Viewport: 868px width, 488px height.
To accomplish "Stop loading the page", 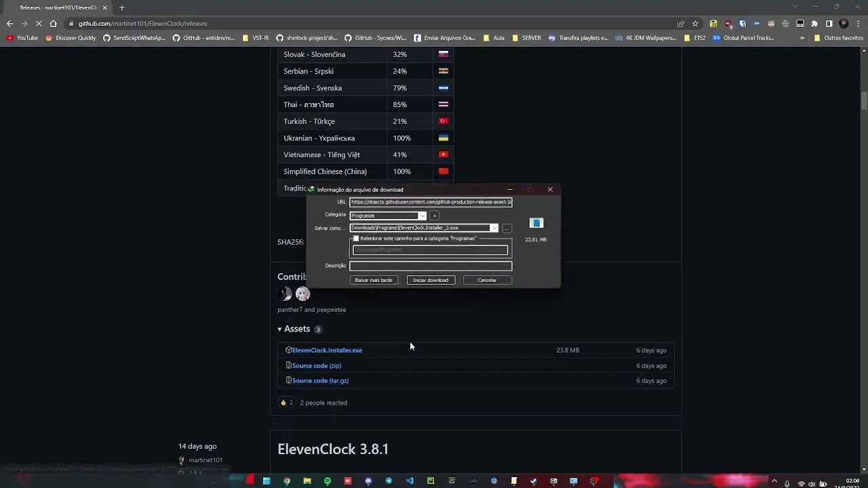I will [39, 23].
